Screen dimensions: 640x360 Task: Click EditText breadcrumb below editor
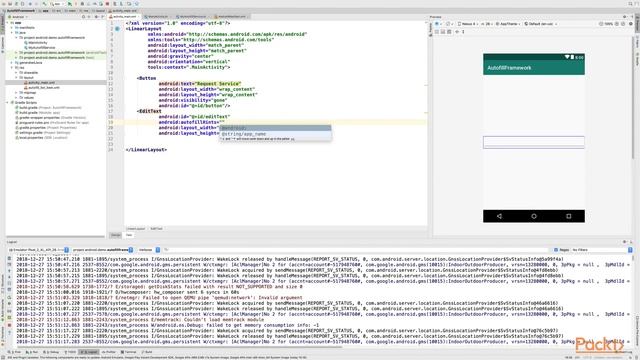click(x=156, y=229)
